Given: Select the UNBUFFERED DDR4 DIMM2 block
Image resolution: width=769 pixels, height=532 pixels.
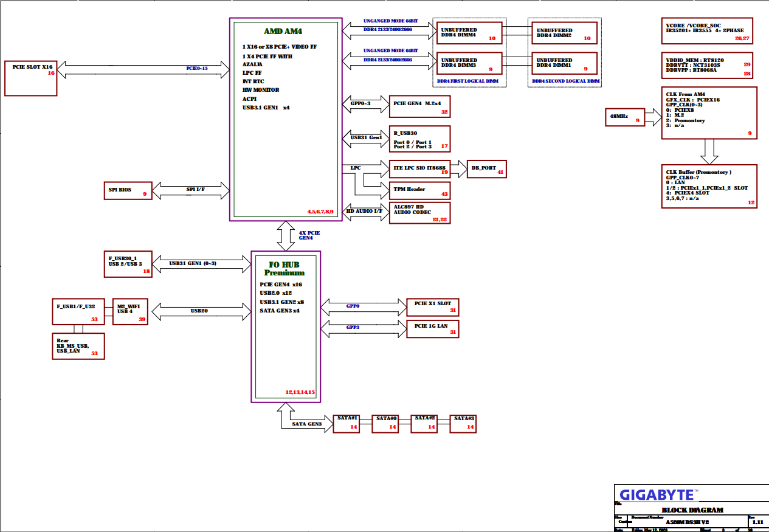Looking at the screenshot, I should [564, 33].
